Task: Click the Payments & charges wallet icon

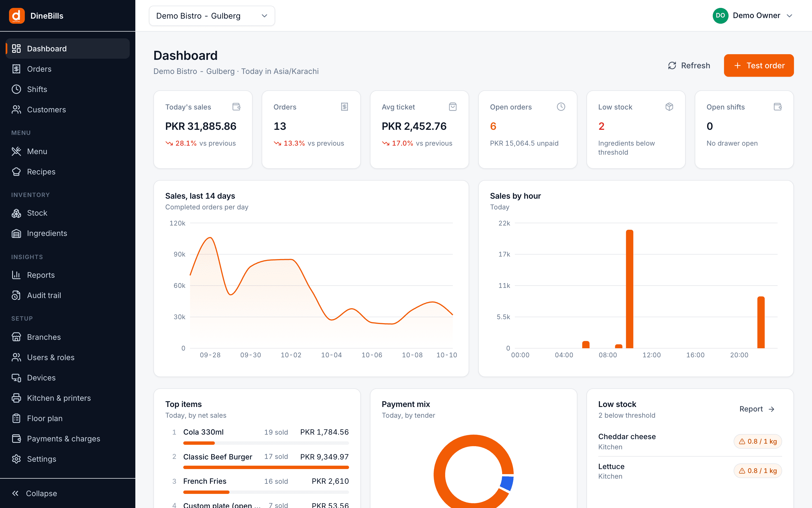Action: coord(16,439)
